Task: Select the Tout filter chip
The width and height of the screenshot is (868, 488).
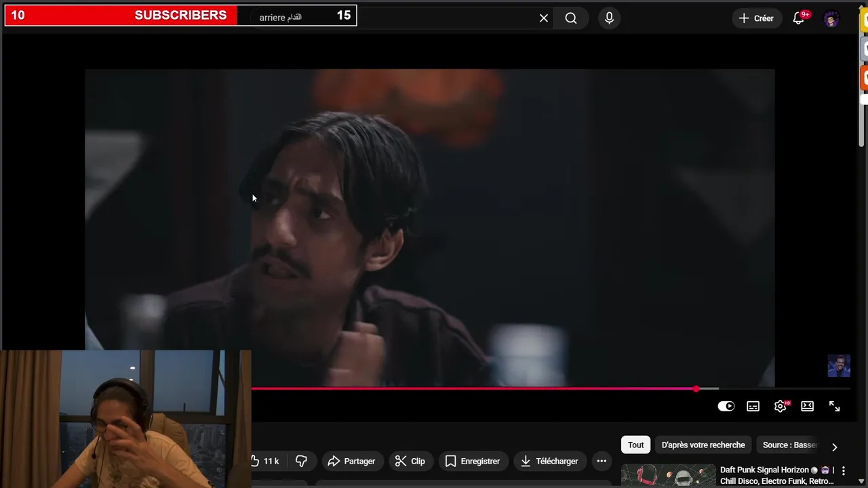Action: pyautogui.click(x=635, y=445)
